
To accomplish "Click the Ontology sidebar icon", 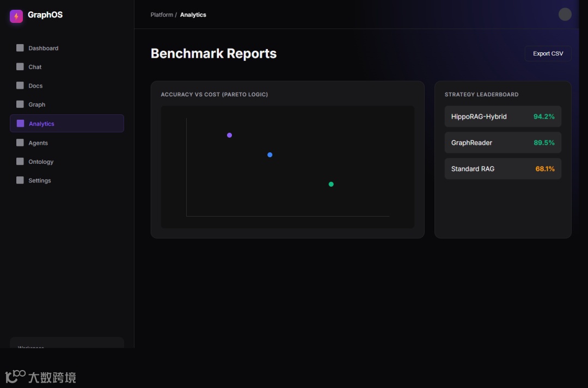I will click(20, 161).
